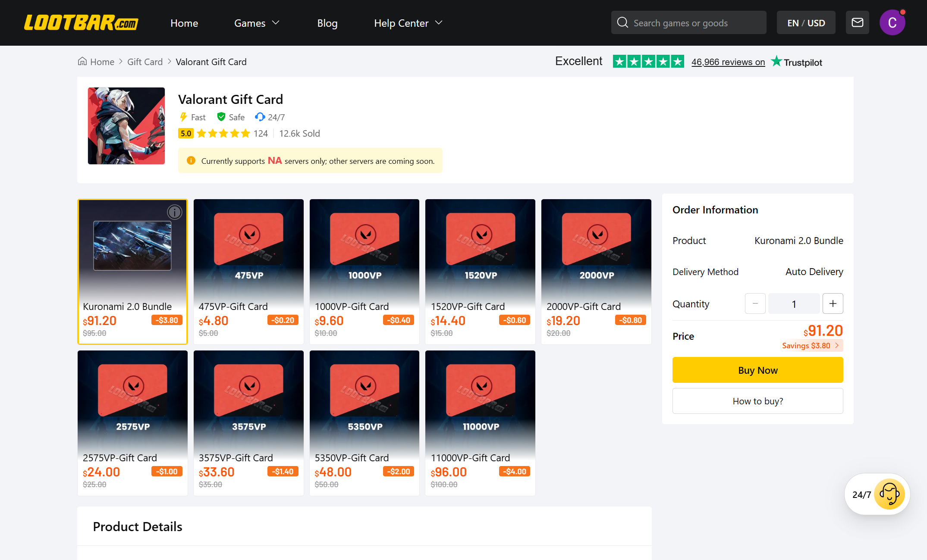Click the orange notice info icon
The image size is (927, 560).
[x=191, y=160]
